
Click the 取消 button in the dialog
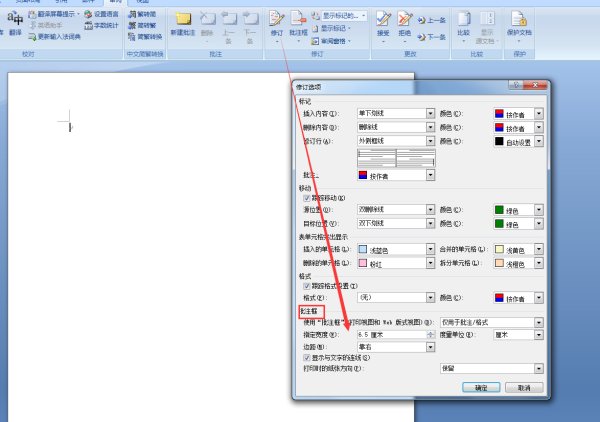524,388
